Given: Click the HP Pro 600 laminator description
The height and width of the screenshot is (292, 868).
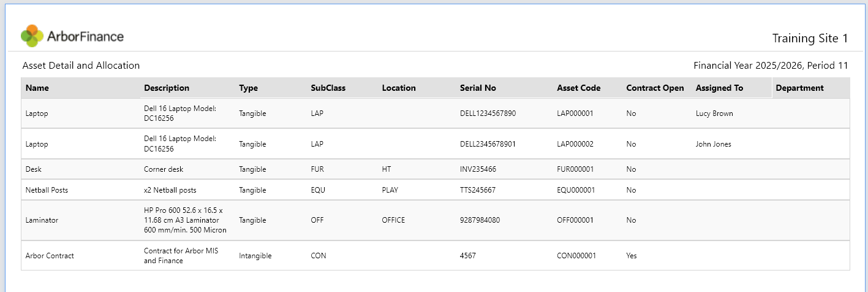Looking at the screenshot, I should [186, 220].
